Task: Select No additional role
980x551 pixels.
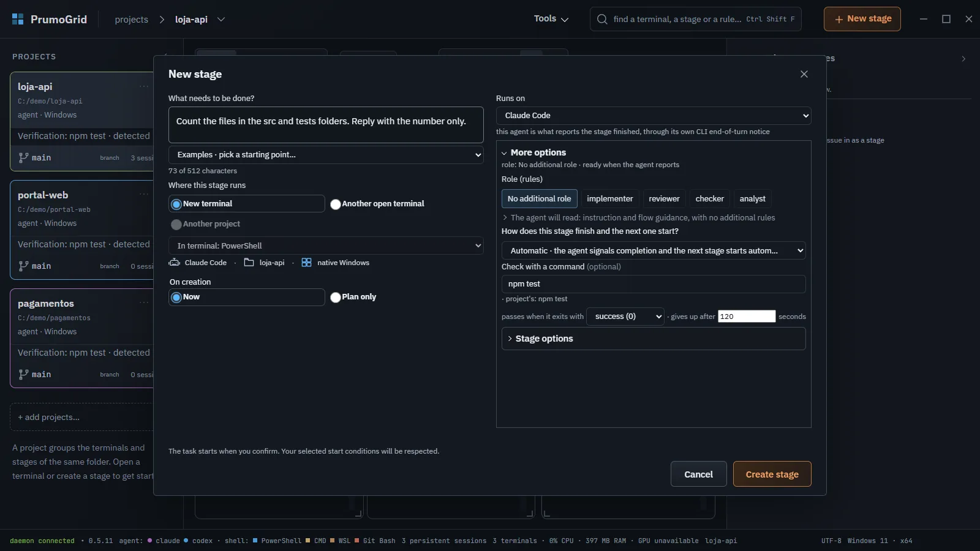Action: click(x=539, y=199)
